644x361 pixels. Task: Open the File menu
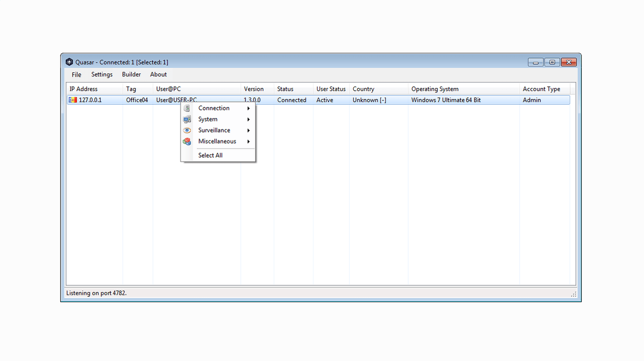click(x=76, y=74)
